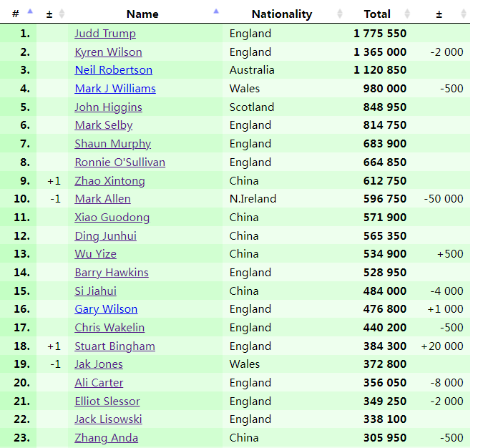Screen dimensions: 488x448
Task: Click sort arrows of the rank-change ± column
Action: click(62, 14)
